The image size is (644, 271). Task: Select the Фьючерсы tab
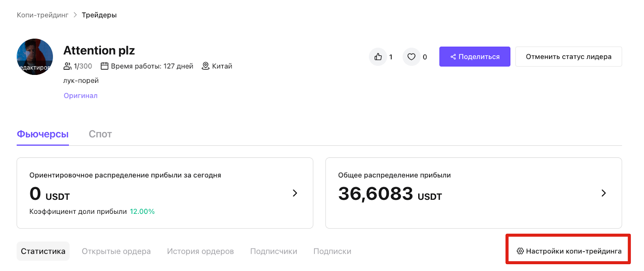(x=43, y=134)
